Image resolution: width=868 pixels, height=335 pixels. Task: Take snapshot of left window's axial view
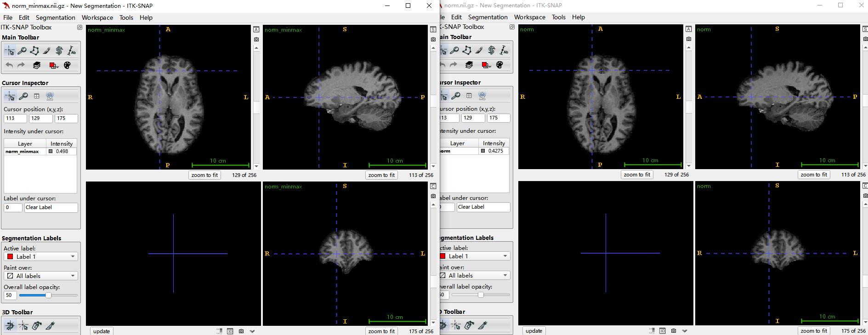click(256, 40)
